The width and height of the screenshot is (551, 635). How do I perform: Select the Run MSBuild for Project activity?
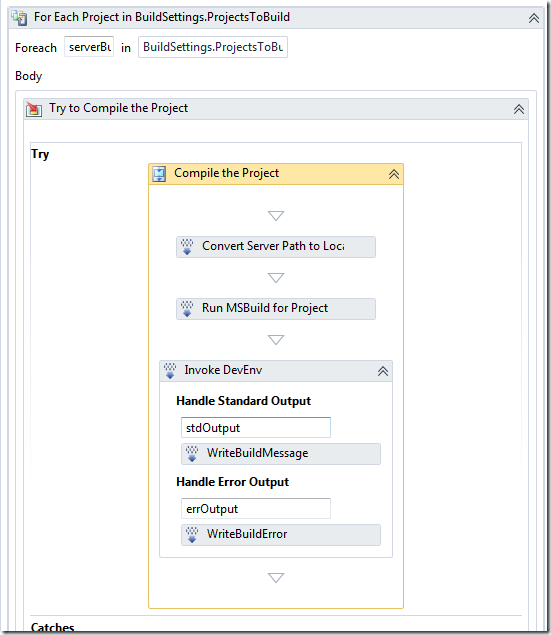tap(276, 309)
